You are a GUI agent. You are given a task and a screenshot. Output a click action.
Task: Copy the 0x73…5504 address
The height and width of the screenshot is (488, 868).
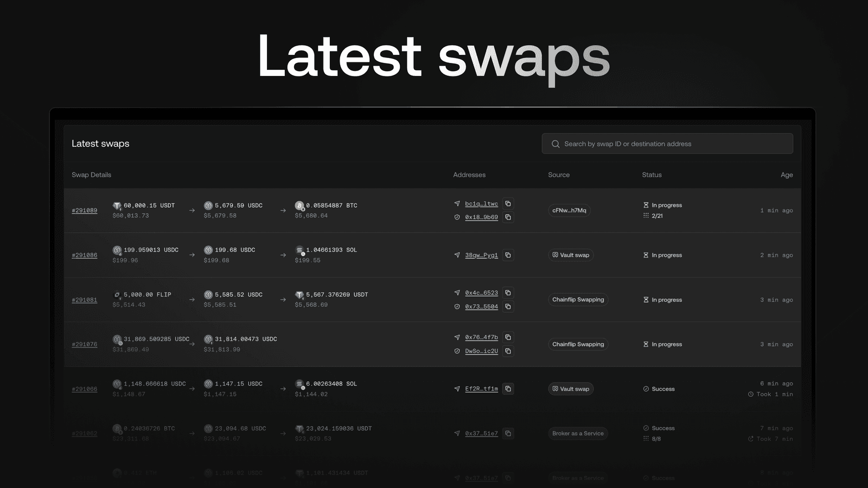pyautogui.click(x=508, y=306)
